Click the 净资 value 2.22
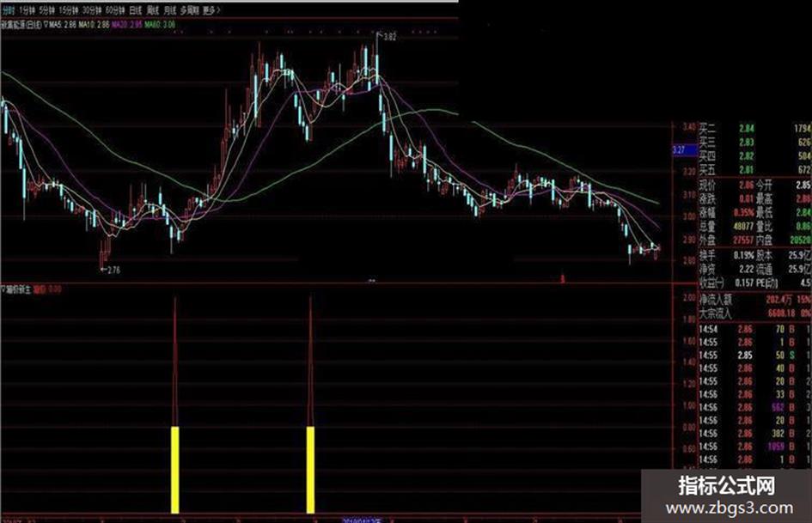The image size is (812, 523). point(746,270)
